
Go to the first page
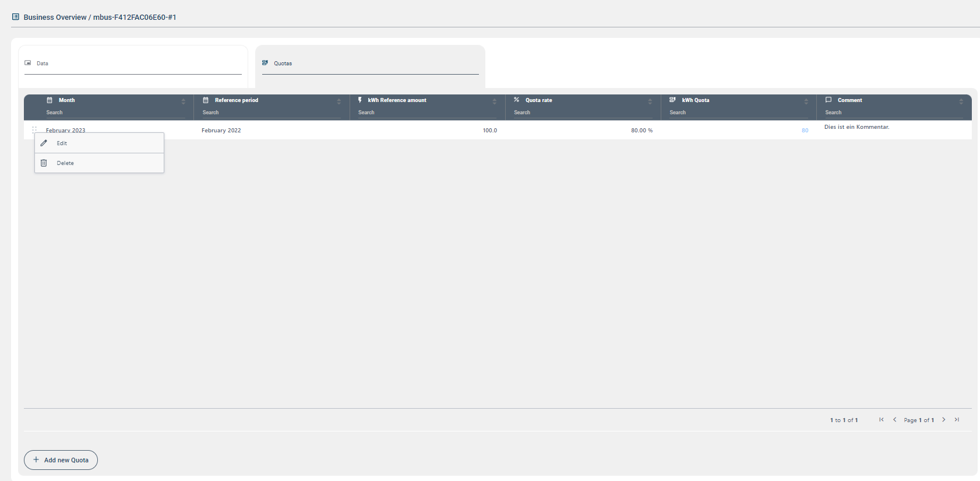coord(882,420)
